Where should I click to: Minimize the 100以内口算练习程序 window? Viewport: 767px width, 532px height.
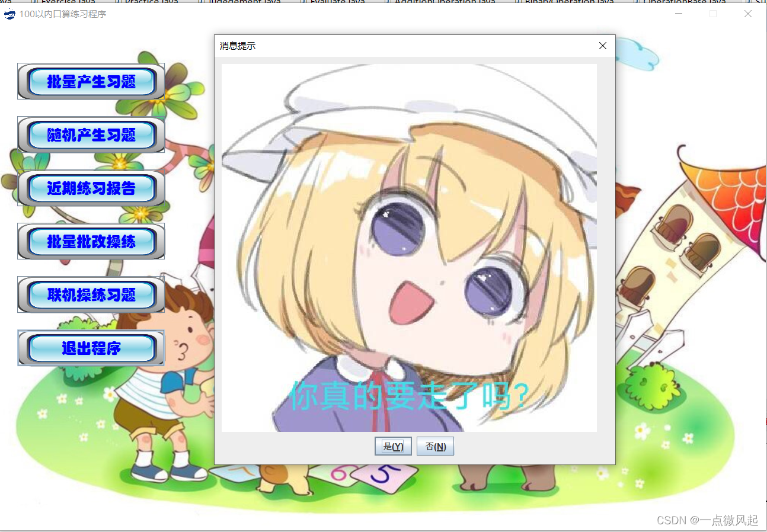pos(677,13)
